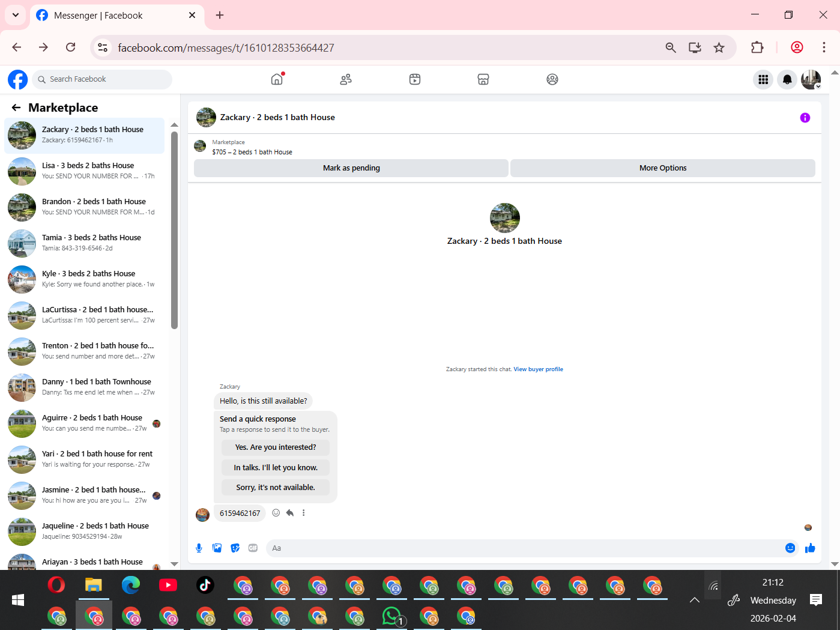This screenshot has height=630, width=840.
Task: Bookmark this page with the star icon
Action: tap(719, 47)
